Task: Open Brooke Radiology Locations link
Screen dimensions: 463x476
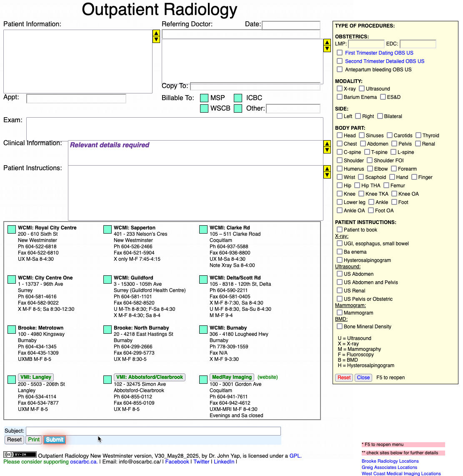Action: point(390,461)
